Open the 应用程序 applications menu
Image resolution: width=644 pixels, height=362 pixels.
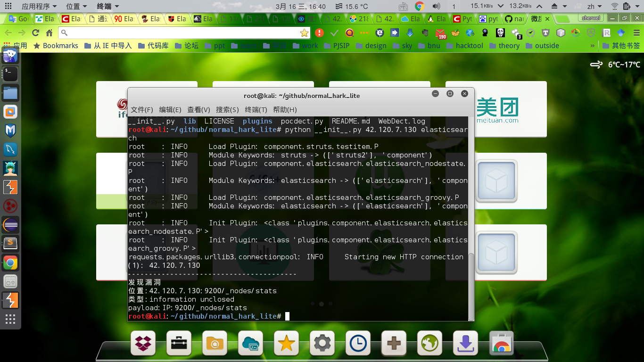pyautogui.click(x=39, y=6)
